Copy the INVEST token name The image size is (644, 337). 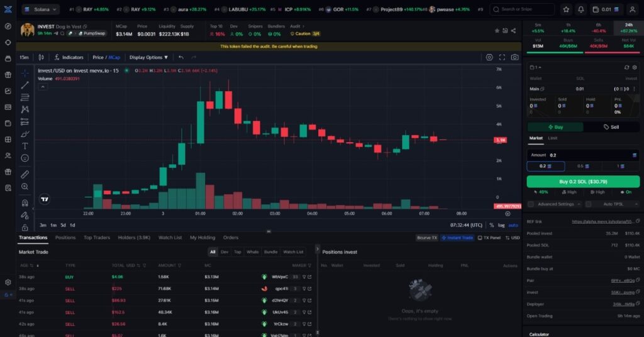tap(85, 26)
